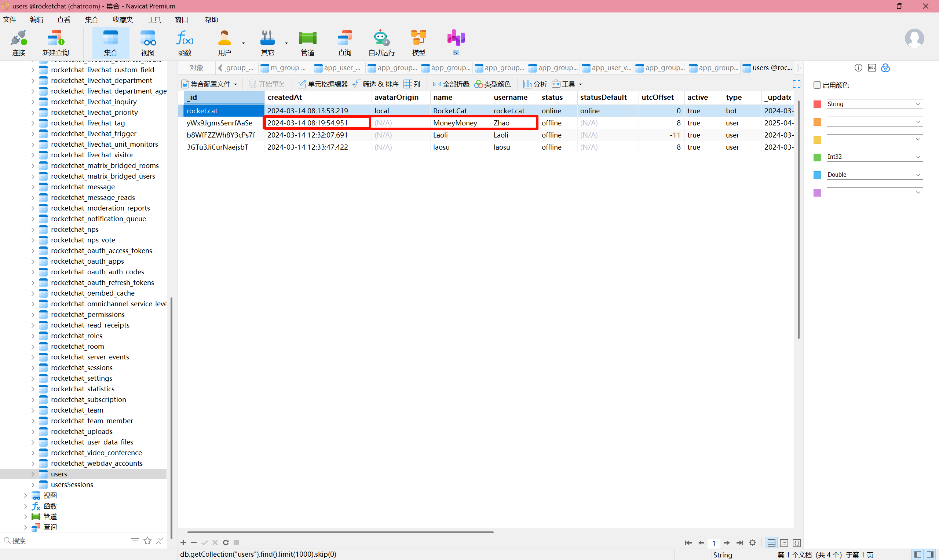The width and height of the screenshot is (939, 560).
Task: Switch to tree view
Action: (x=784, y=543)
